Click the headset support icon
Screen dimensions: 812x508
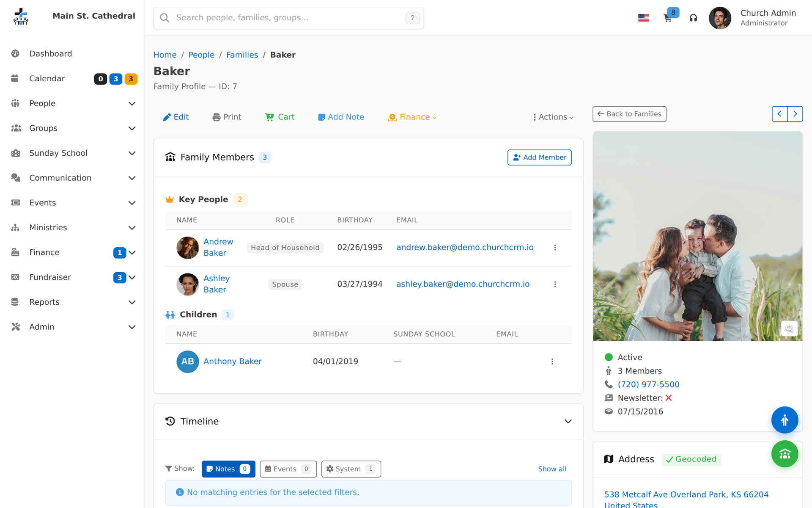(x=693, y=18)
